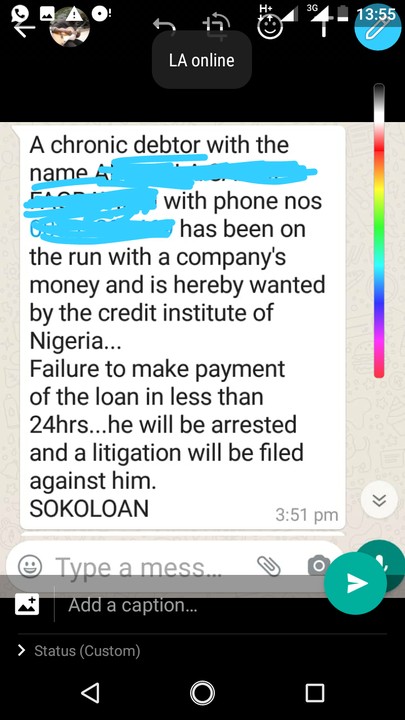Open the camera icon in message box
The width and height of the screenshot is (405, 720).
[x=318, y=565]
